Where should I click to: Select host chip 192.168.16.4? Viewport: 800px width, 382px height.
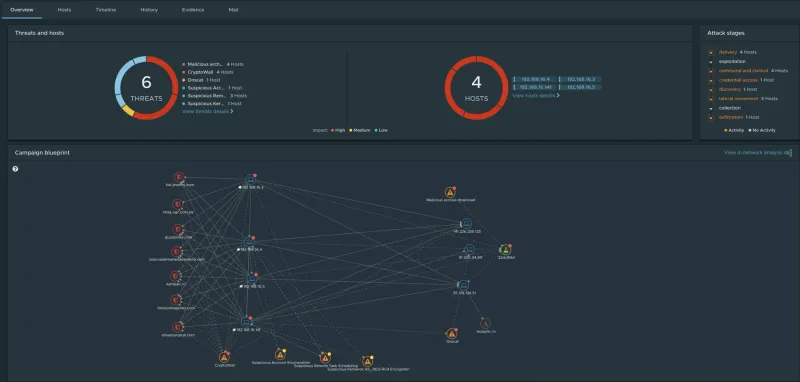[x=535, y=80]
